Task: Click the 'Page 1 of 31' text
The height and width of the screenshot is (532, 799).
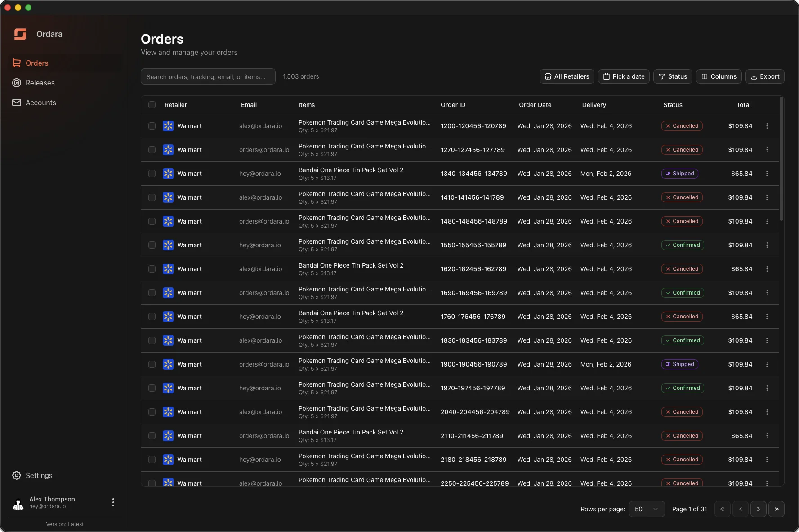Action: coord(689,509)
